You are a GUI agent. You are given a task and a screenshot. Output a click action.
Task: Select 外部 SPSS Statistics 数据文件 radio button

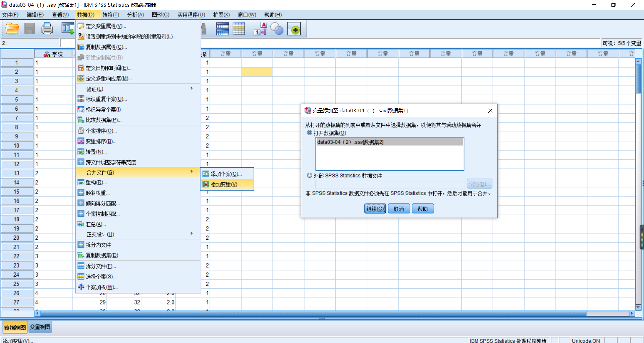point(310,175)
